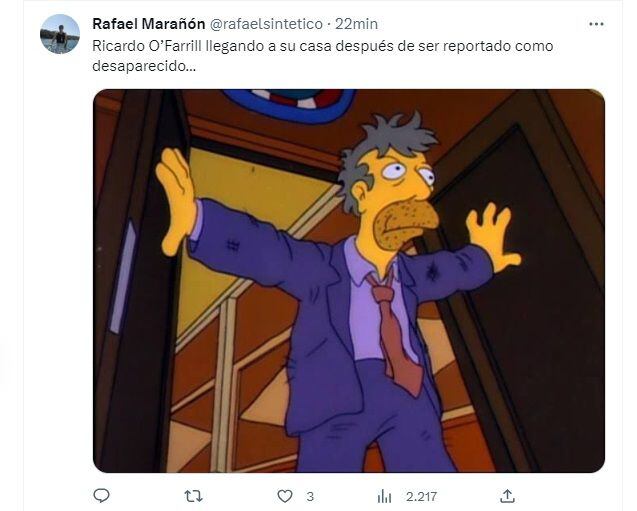The width and height of the screenshot is (637, 511).
Task: Retweet the post using the arrows icon
Action: tap(193, 496)
